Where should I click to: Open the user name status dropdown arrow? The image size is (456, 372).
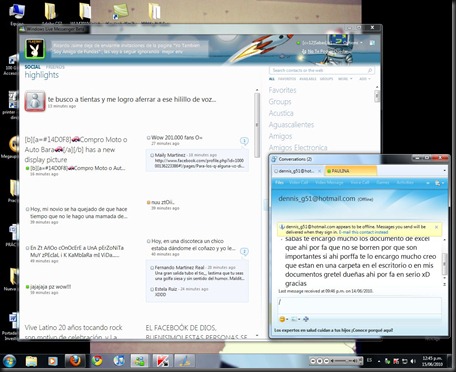tap(361, 43)
